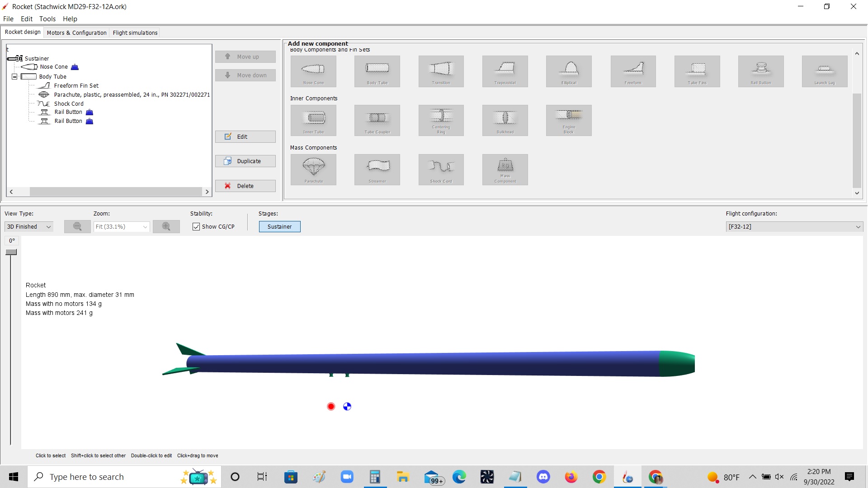This screenshot has height=488, width=868.
Task: Add a Centering Ring component
Action: tap(441, 120)
